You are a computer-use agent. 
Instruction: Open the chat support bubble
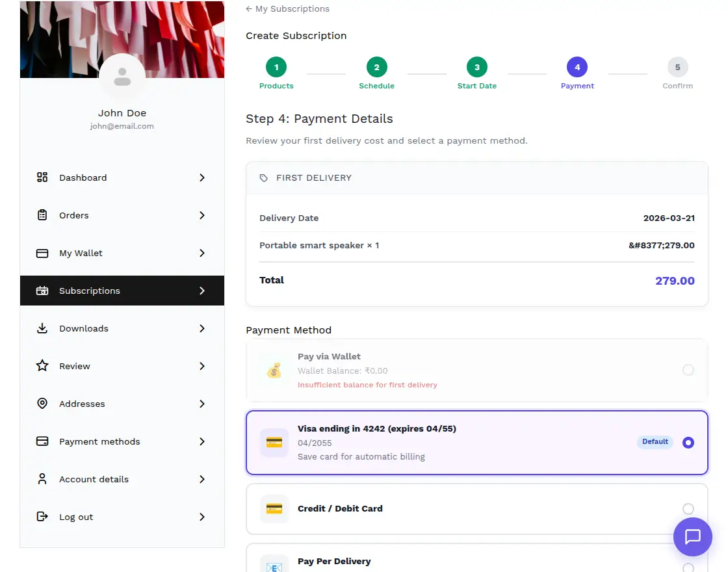(692, 537)
